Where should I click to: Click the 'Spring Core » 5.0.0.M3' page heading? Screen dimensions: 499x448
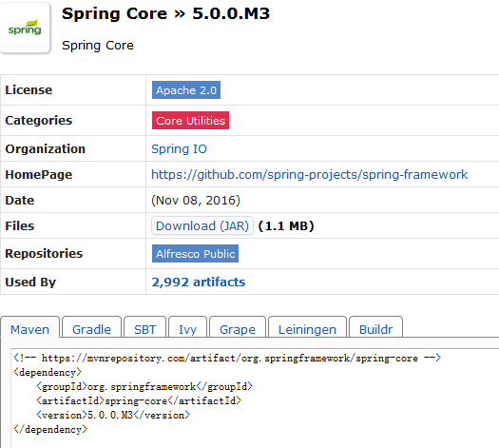165,13
